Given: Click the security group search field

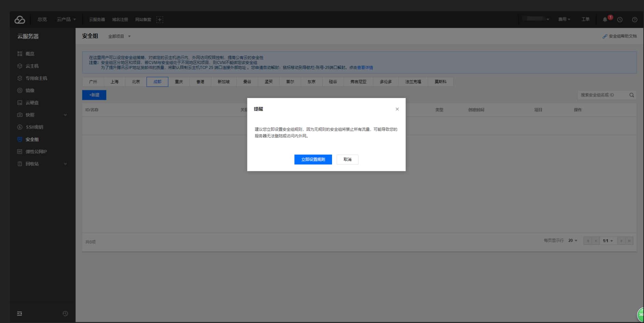Looking at the screenshot, I should point(602,95).
